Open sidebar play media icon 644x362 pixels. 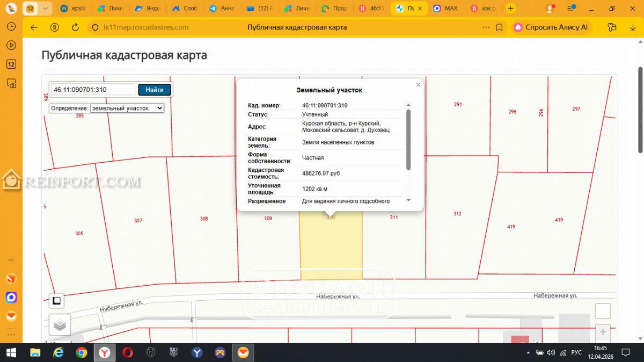11,46
